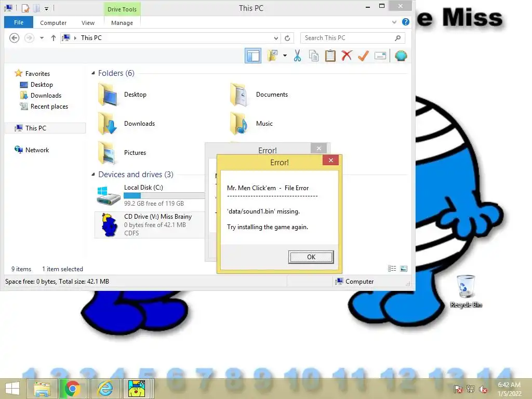
Task: Collapse the Folders (6) group
Action: point(93,73)
